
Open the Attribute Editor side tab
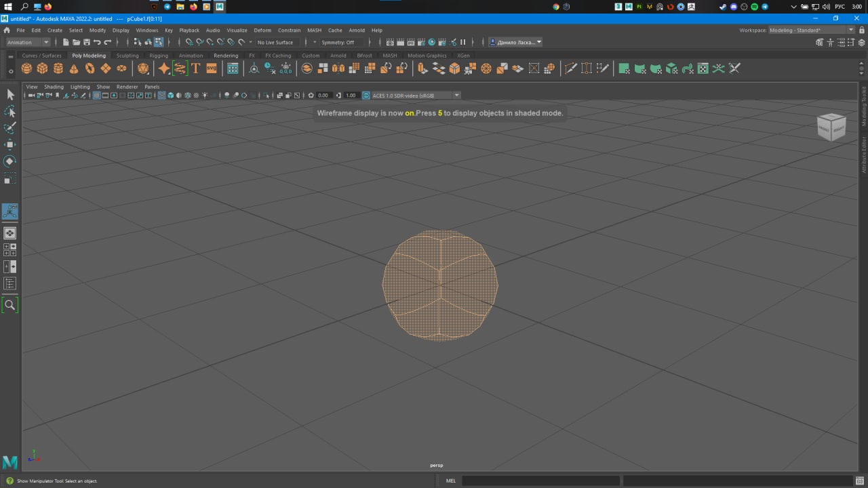864,155
